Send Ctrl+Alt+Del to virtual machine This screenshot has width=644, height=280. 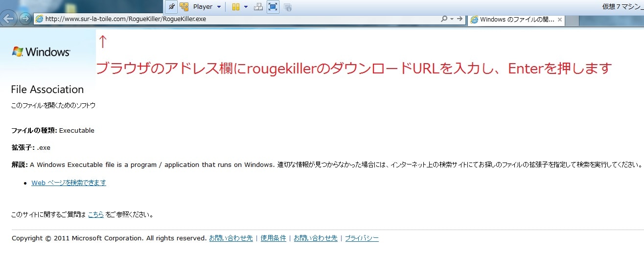pos(258,7)
